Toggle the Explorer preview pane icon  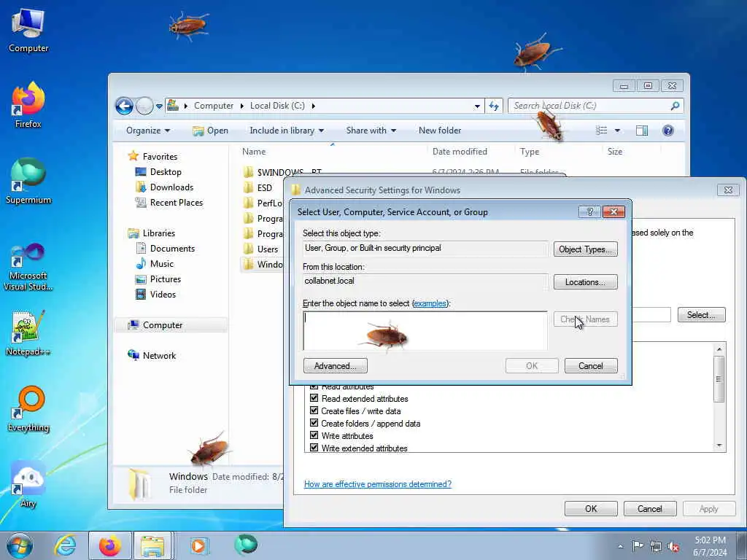coord(642,131)
